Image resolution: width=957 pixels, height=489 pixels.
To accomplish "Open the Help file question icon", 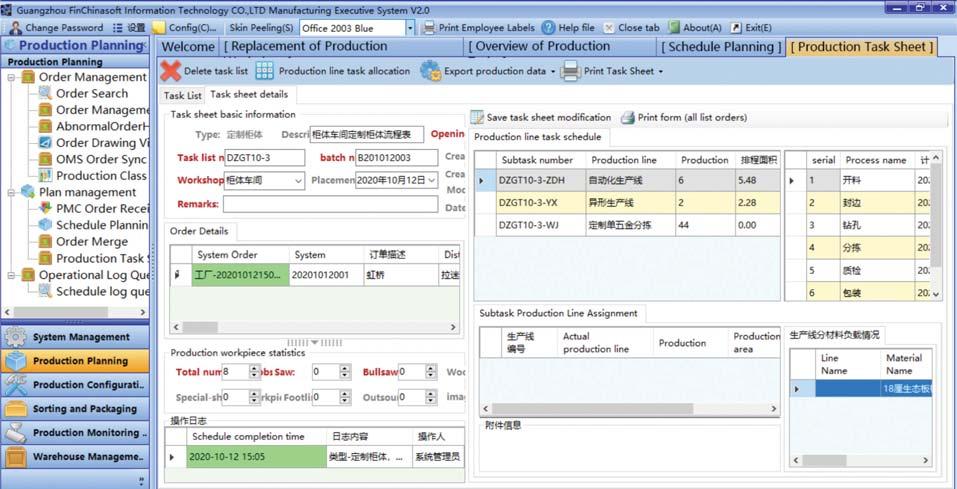I will (548, 28).
